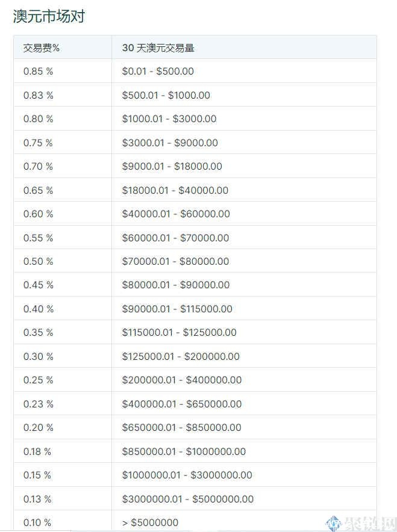This screenshot has height=532, width=397.
Task: Click the 30 天澳元交易量 column header
Action: (x=158, y=48)
